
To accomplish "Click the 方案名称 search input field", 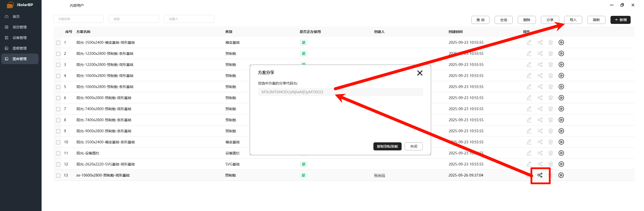I will coord(78,19).
